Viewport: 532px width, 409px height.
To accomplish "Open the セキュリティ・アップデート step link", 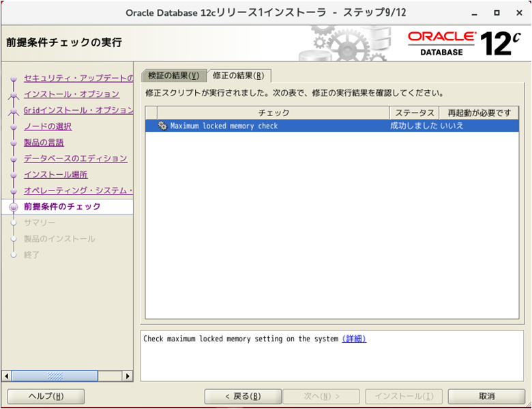I will 78,78.
